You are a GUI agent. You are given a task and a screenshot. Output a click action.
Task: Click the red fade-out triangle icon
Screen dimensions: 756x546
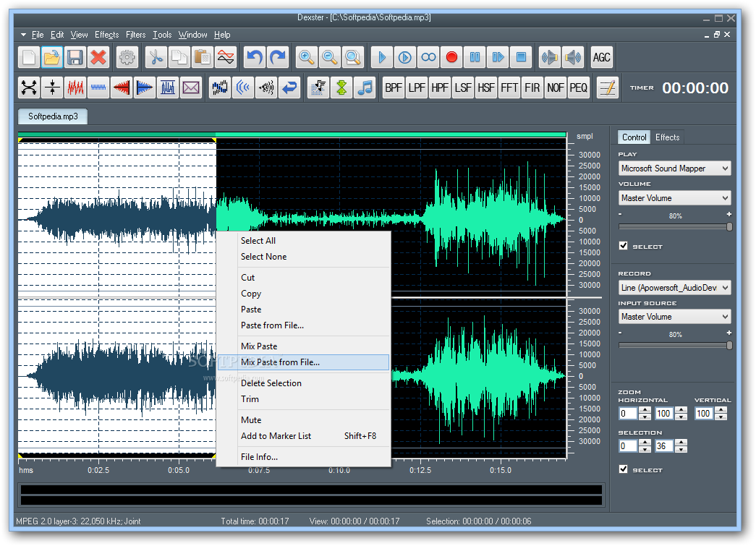122,88
